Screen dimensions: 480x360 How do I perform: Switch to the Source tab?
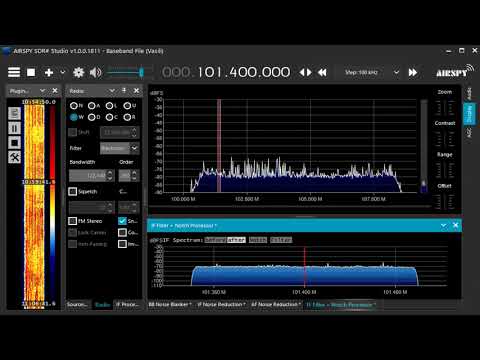(77, 304)
